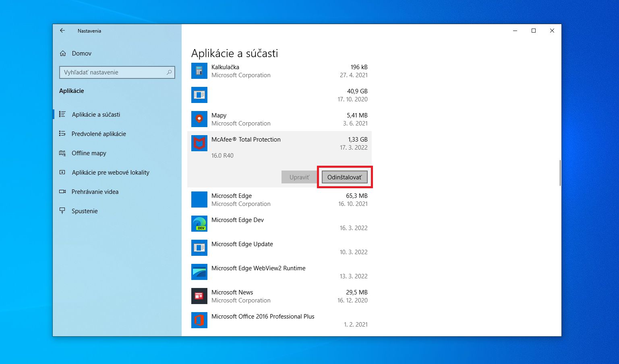Click the date 1. 2. 2021

tap(356, 325)
